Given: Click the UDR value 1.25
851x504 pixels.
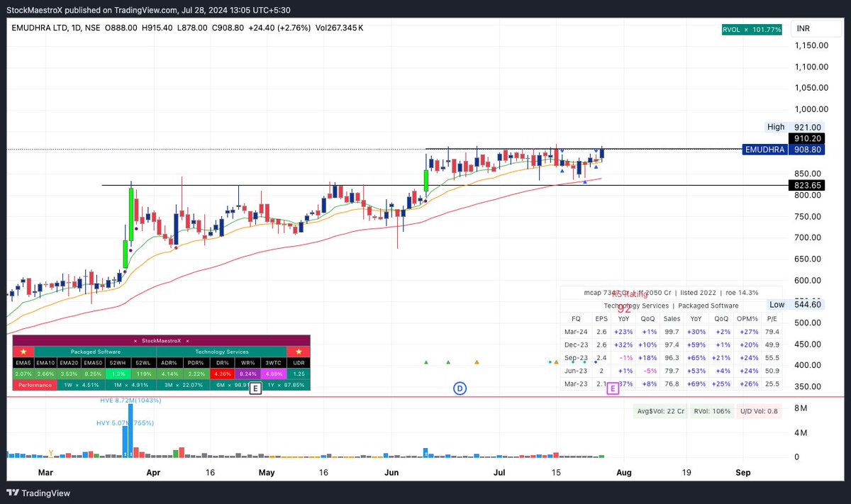Looking at the screenshot, I should pos(299,374).
